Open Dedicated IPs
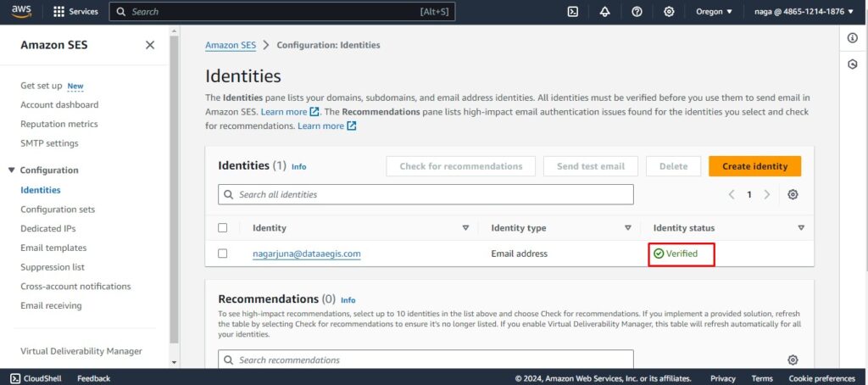This screenshot has width=868, height=385. click(x=48, y=228)
